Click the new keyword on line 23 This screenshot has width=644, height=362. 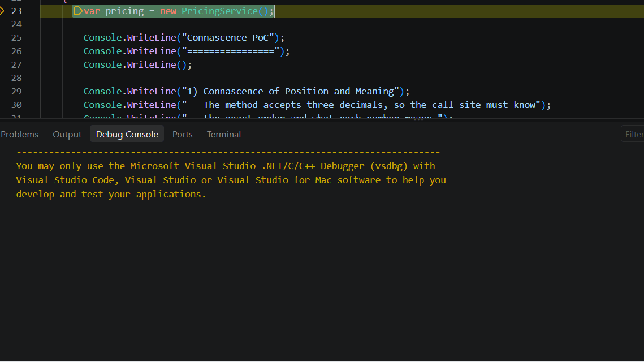[x=168, y=11]
